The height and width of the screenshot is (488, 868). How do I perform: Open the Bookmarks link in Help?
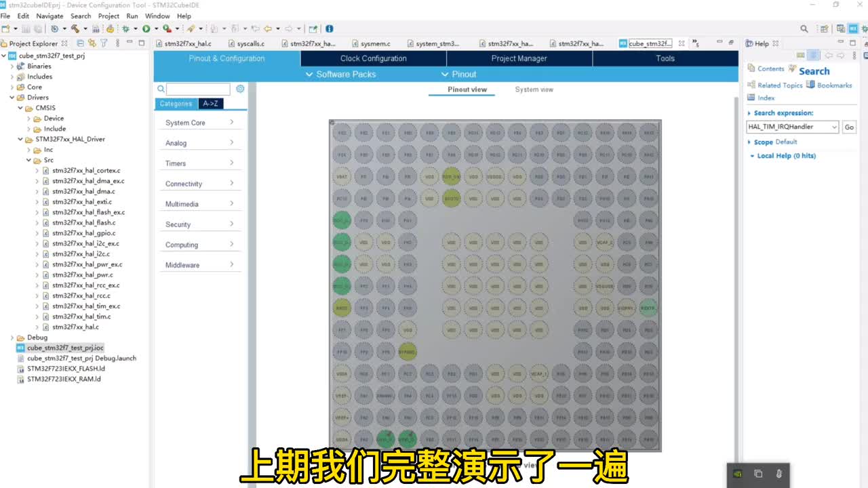pos(834,85)
